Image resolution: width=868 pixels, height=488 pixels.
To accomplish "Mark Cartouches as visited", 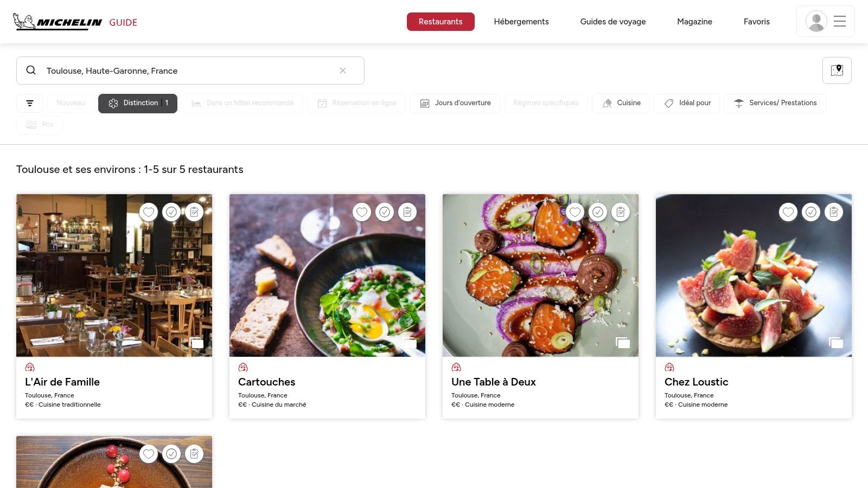I will [x=385, y=212].
